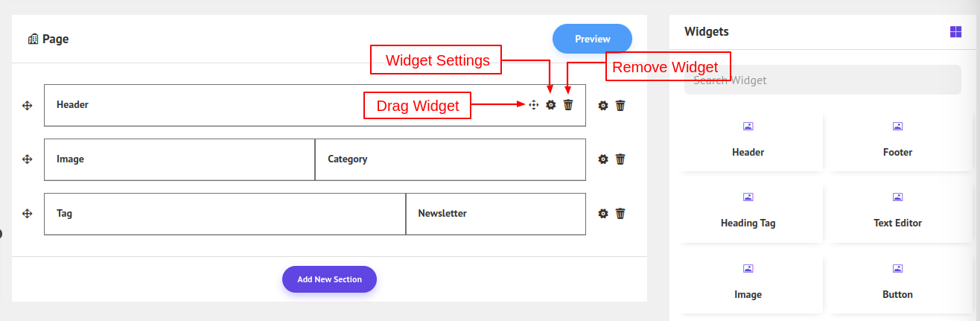This screenshot has width=980, height=321.
Task: Click move handle left of Image section
Action: 28,159
